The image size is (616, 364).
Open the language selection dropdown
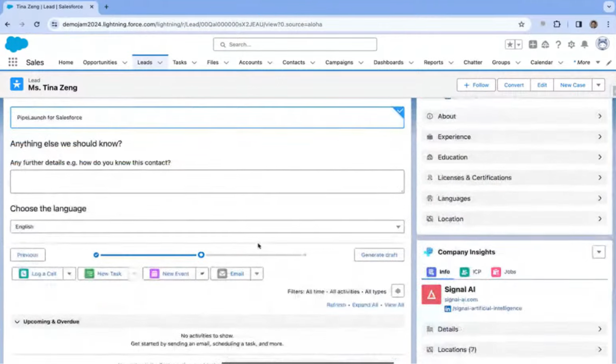click(207, 227)
